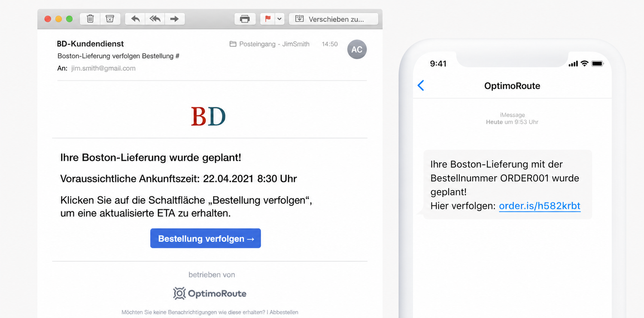Minimize the mail window with yellow button

[x=58, y=19]
